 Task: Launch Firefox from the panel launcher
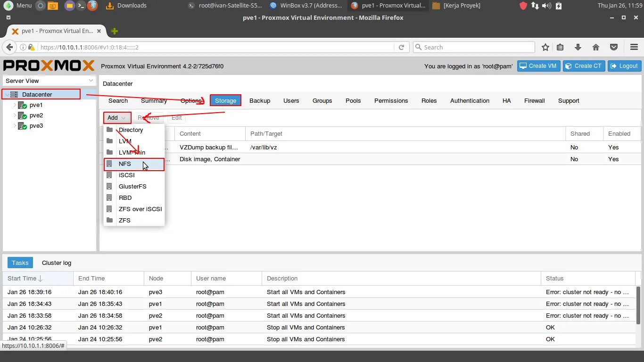92,6
